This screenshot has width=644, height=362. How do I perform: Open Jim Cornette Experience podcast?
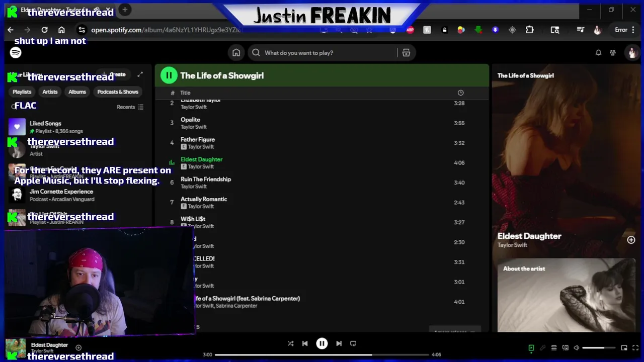pyautogui.click(x=78, y=195)
